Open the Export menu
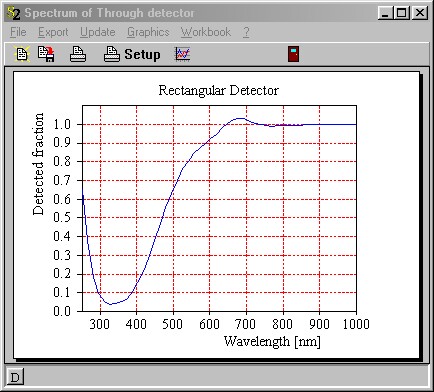Image resolution: width=434 pixels, height=392 pixels. (x=53, y=32)
